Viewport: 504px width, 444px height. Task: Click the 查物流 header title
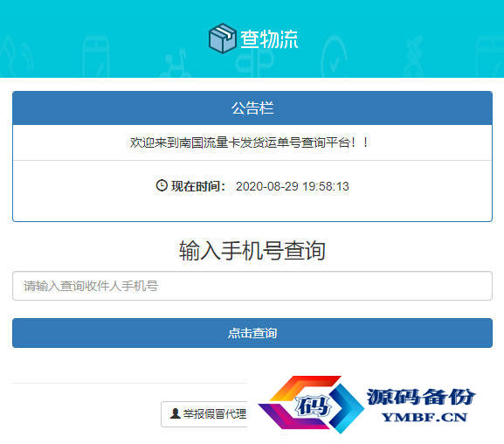[x=269, y=39]
